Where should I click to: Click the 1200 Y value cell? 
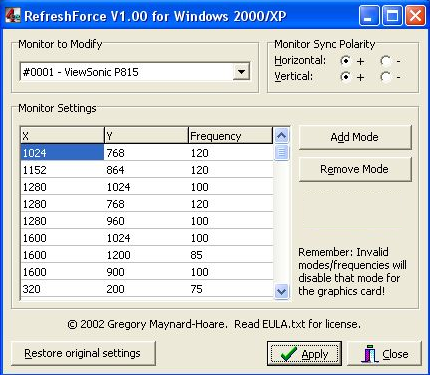(146, 255)
